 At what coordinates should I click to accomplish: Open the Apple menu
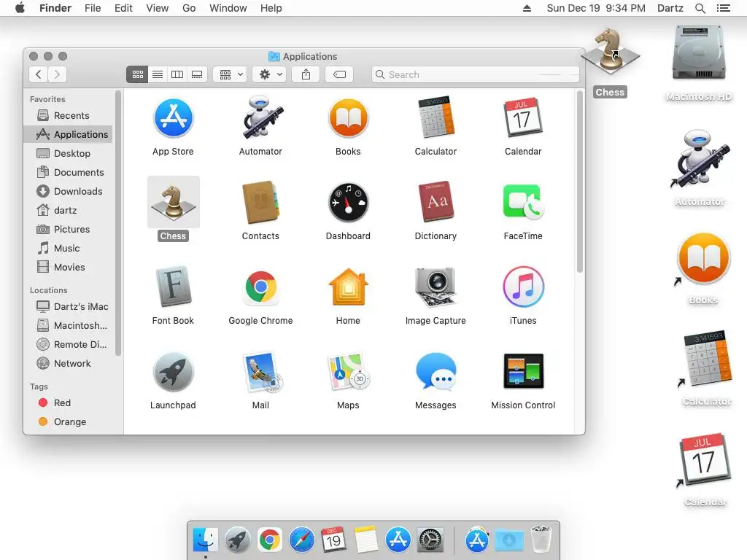[20, 8]
